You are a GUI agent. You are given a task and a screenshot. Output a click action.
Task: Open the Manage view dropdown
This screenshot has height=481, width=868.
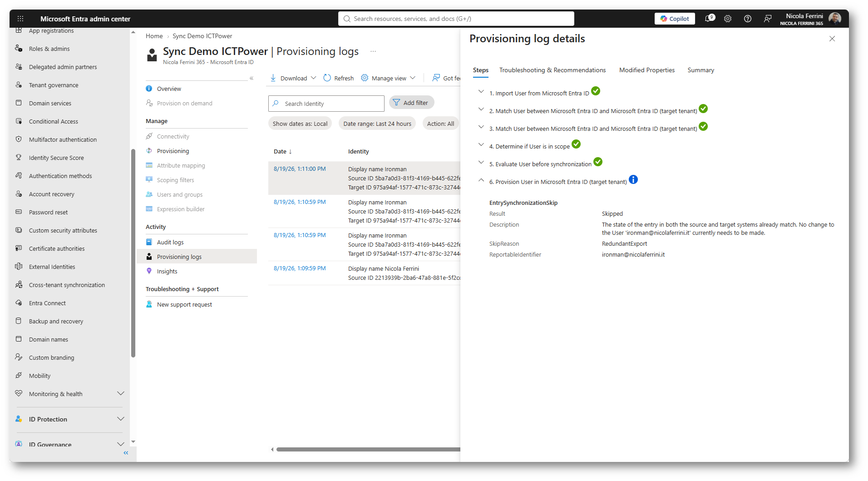click(389, 78)
